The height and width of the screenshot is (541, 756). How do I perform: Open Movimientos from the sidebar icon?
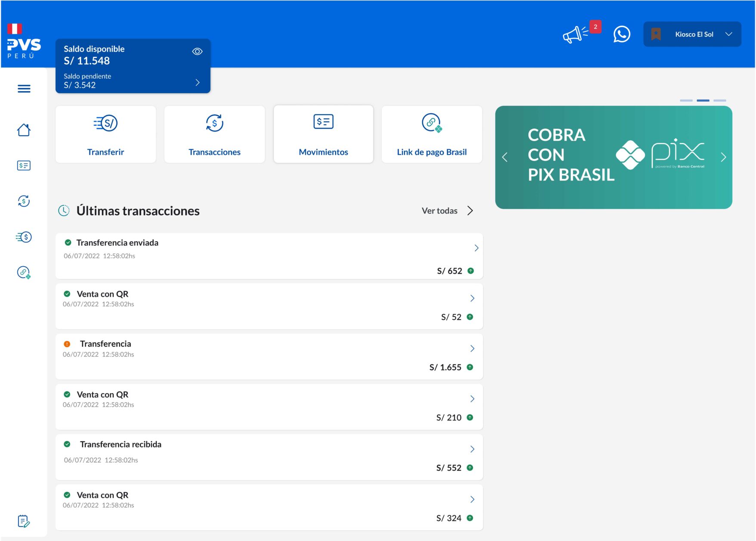pyautogui.click(x=24, y=165)
